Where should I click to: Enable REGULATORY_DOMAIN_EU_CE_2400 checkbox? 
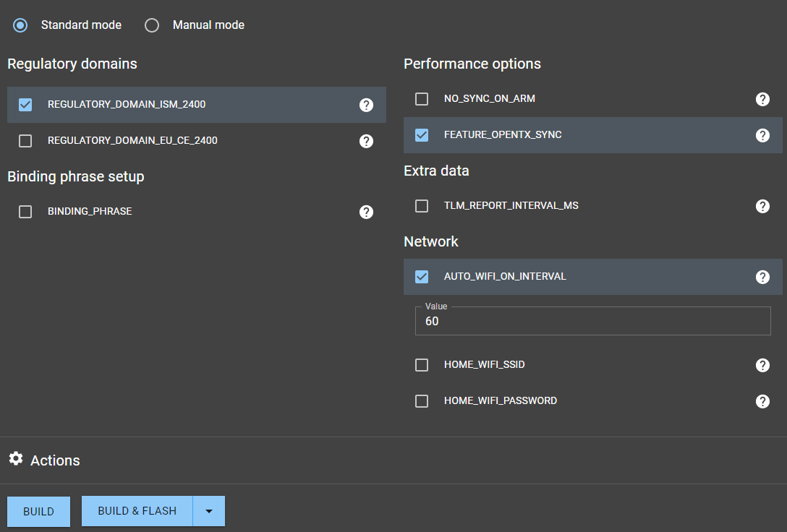pos(25,141)
